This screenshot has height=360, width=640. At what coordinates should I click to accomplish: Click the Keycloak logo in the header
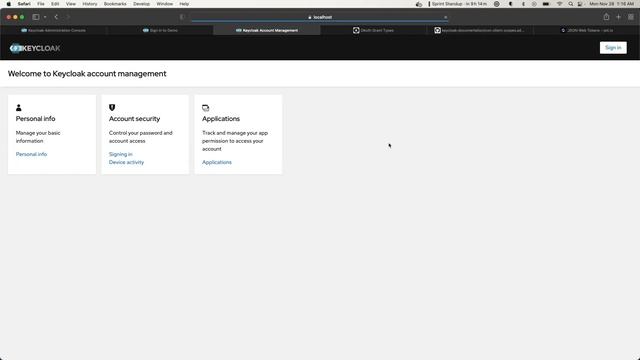tap(35, 48)
